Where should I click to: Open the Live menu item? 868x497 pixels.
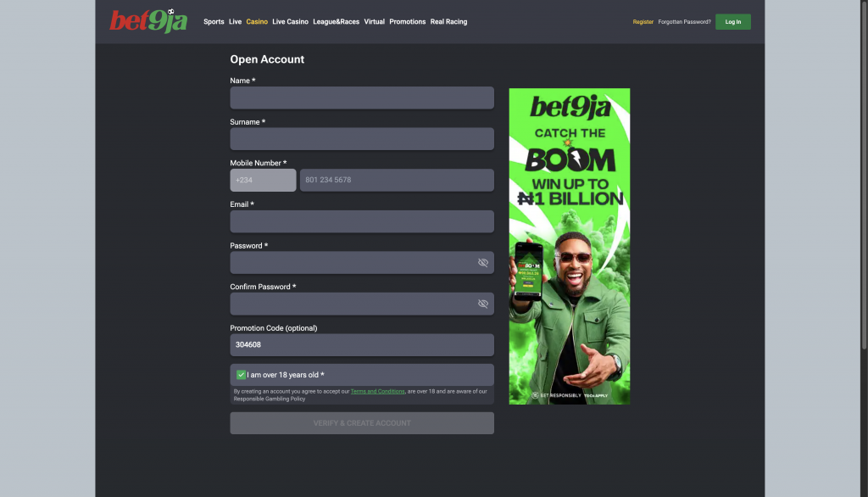click(x=236, y=21)
